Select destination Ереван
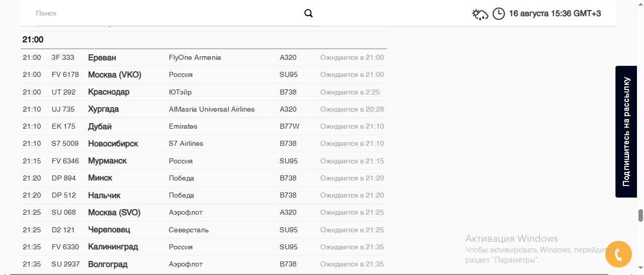The image size is (644, 275). tap(102, 57)
